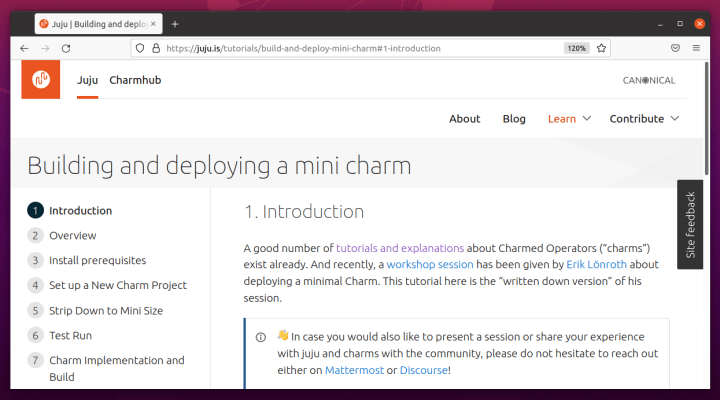The image size is (720, 400).
Task: Open the Discourse link
Action: (x=423, y=370)
